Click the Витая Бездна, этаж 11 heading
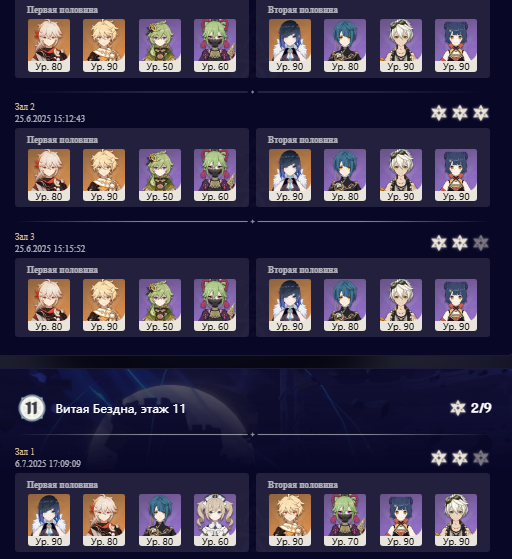512x559 pixels. click(121, 409)
